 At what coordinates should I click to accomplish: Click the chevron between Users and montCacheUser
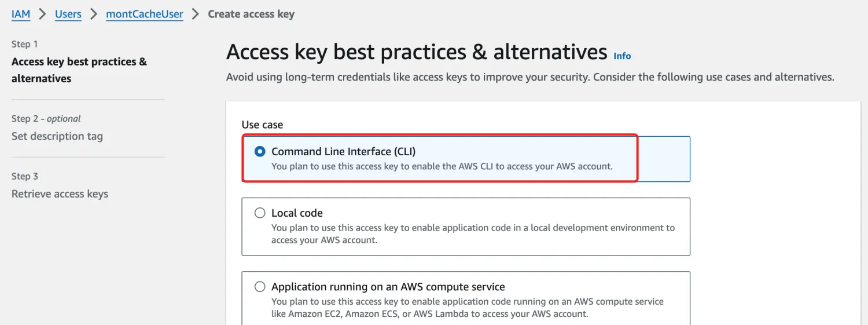click(x=94, y=14)
